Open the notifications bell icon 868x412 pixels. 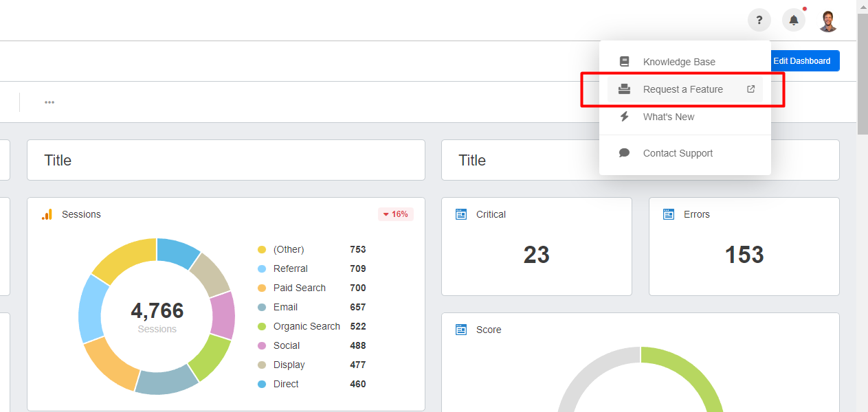point(794,20)
